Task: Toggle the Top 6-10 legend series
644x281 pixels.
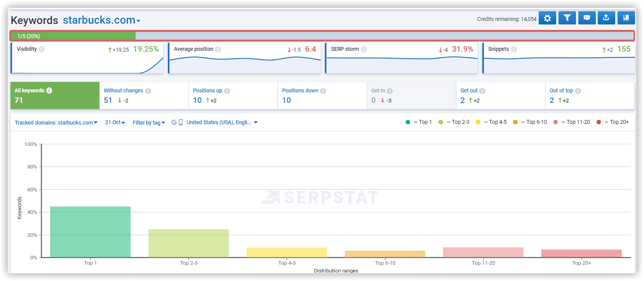Action: 530,122
